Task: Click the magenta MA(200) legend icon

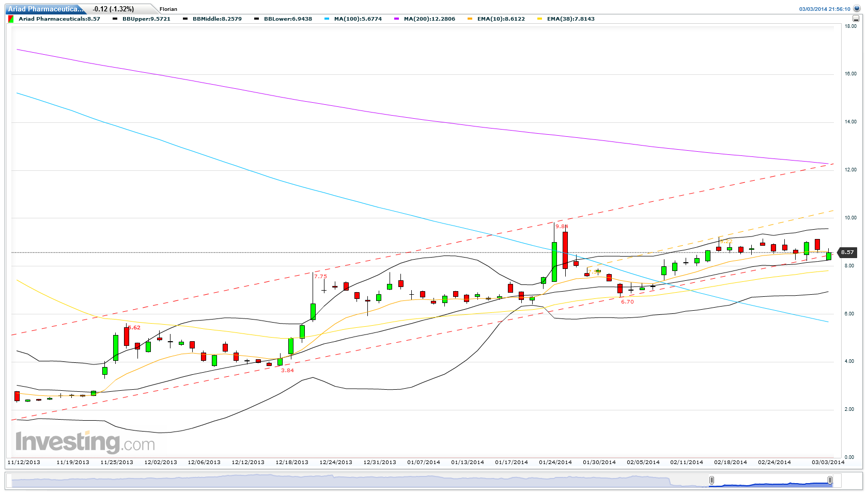Action: [x=397, y=19]
